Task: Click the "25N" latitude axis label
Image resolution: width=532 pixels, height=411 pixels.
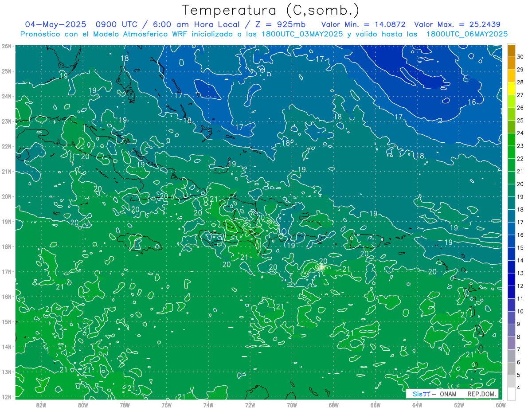Action: (x=7, y=71)
